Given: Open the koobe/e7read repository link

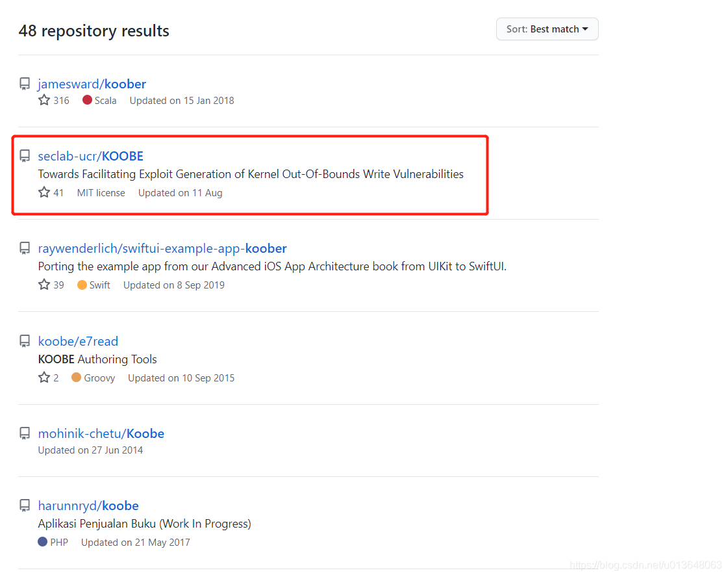Looking at the screenshot, I should click(x=78, y=342).
